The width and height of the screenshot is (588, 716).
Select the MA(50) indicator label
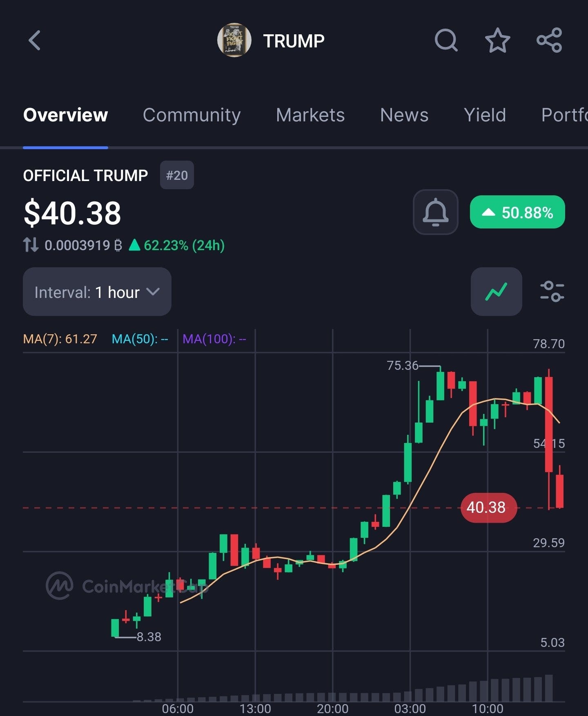[140, 339]
